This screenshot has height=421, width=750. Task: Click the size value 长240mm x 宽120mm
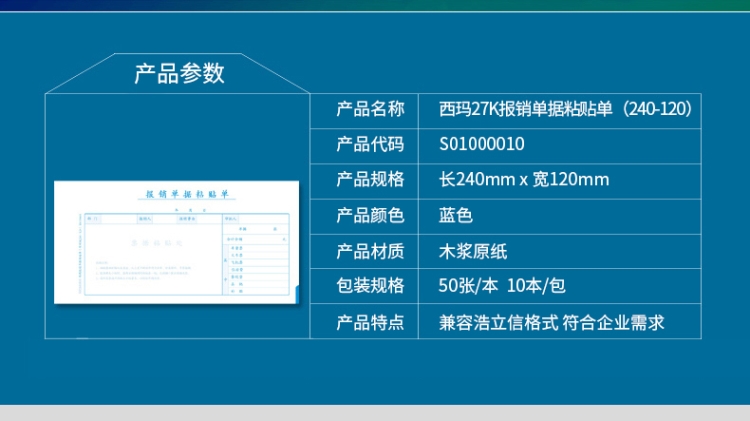point(524,180)
